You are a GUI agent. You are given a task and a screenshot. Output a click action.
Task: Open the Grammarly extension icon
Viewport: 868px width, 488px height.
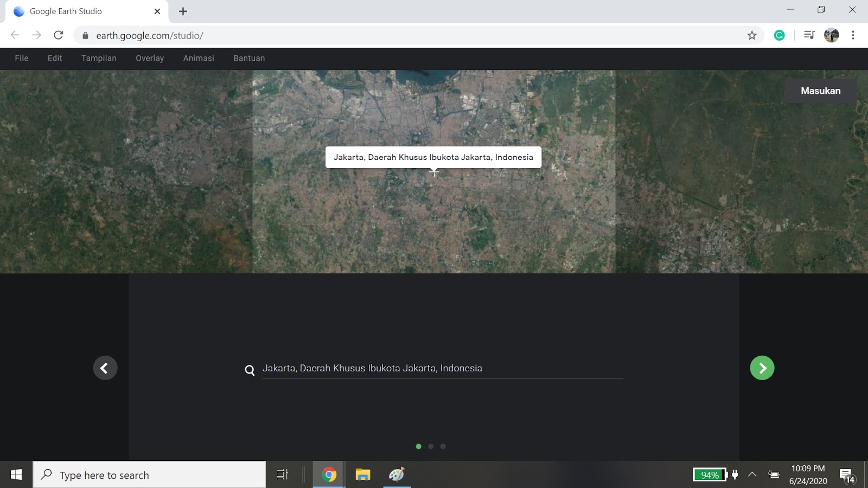pyautogui.click(x=780, y=35)
